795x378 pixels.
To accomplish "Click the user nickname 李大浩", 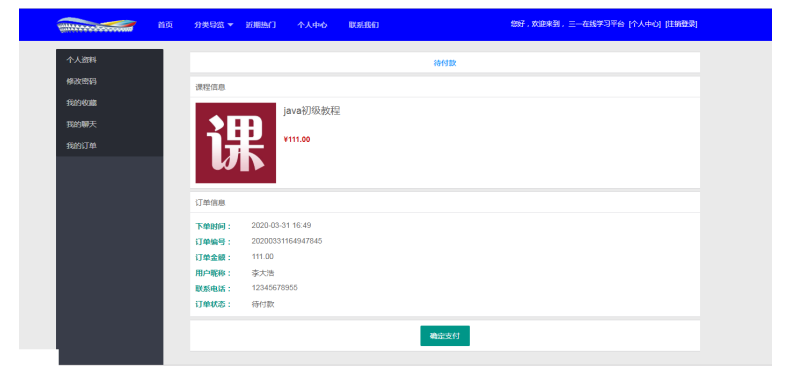I will pos(263,273).
